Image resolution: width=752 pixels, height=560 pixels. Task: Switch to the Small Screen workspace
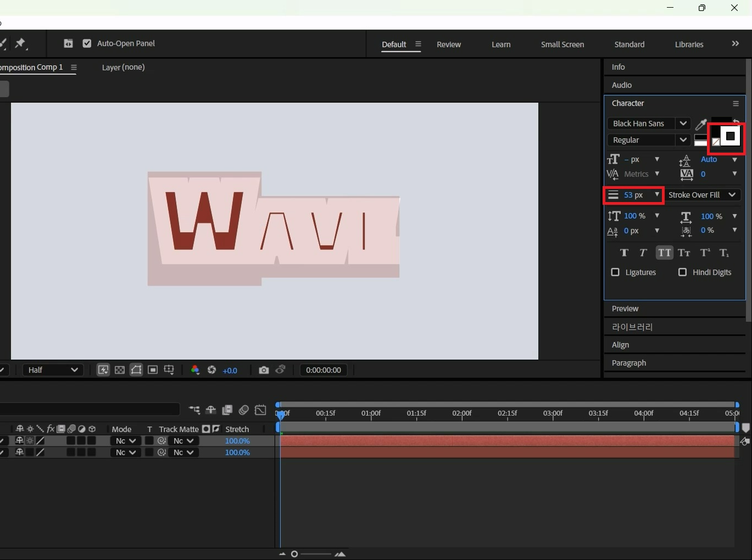click(562, 44)
